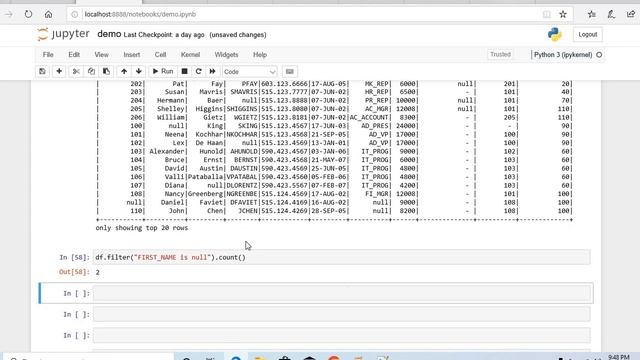Cut selected cells with scissors icon
Viewport: 640px width, 360px height.
[x=76, y=71]
